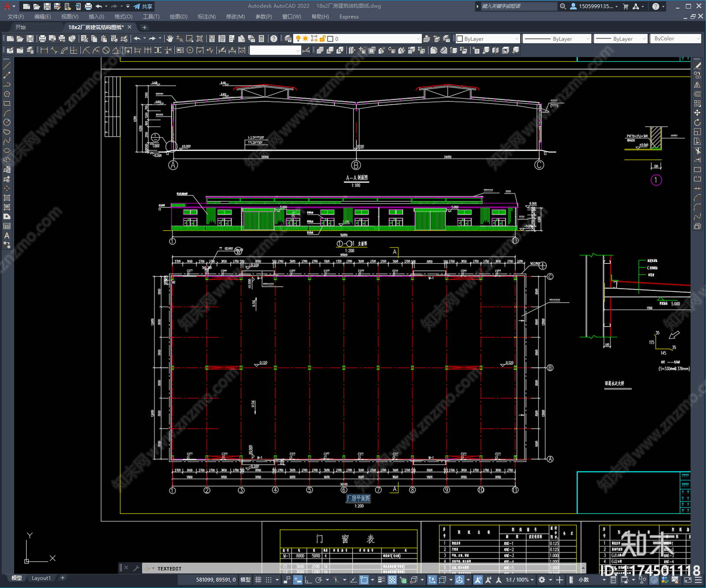Add a new drawing tab with plus button

coord(144,27)
